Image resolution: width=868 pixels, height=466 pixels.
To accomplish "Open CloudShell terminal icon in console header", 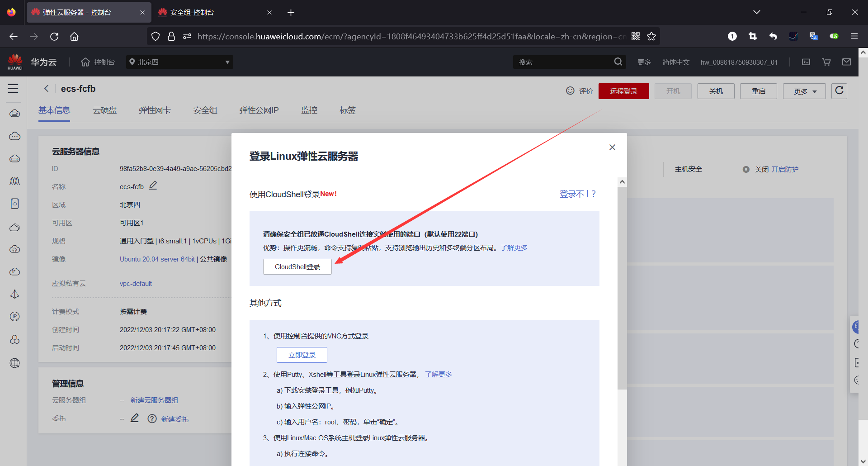I will 806,62.
